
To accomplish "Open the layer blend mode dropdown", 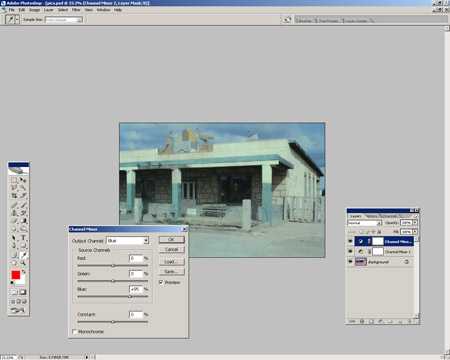I will [x=364, y=223].
